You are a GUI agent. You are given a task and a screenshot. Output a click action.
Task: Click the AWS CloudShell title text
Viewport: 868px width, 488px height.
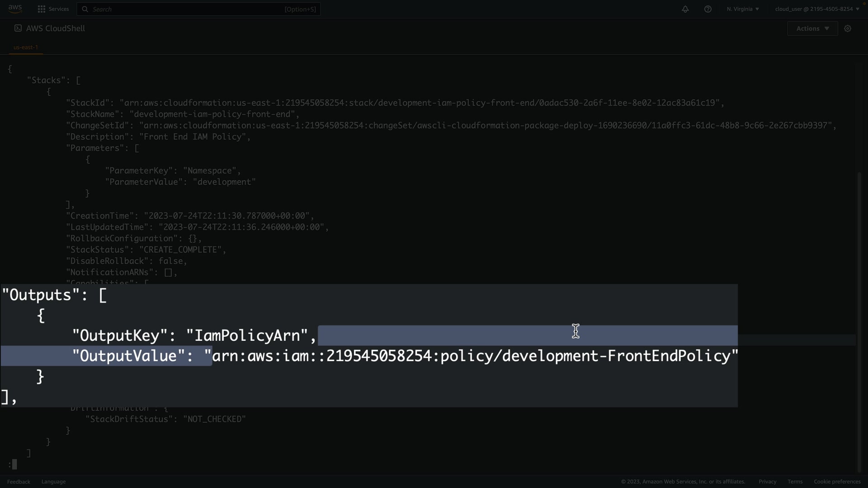pos(56,28)
